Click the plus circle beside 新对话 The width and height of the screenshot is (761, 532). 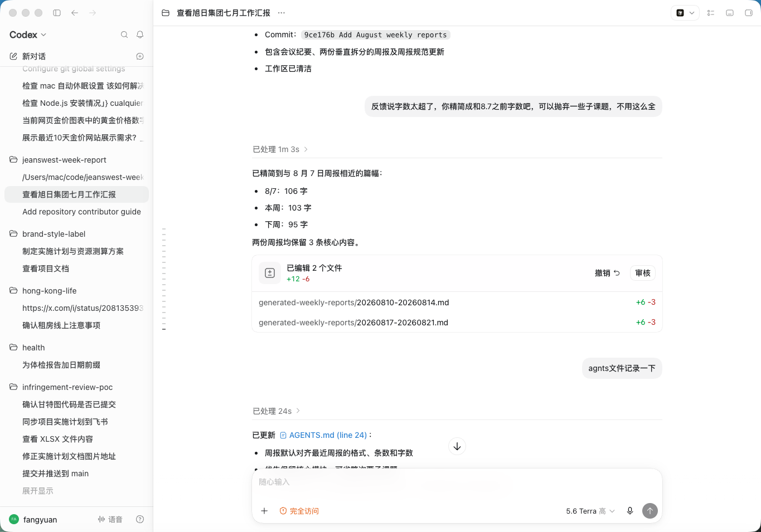140,56
